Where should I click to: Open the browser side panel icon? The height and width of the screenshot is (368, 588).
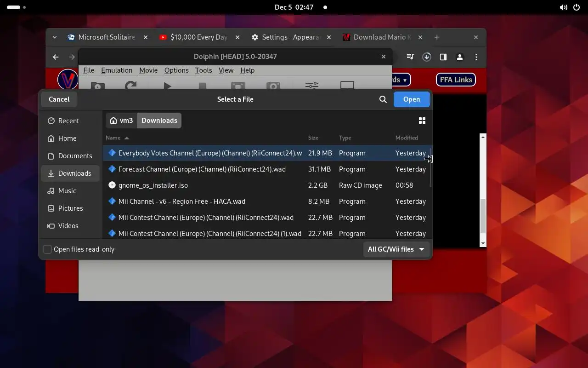click(443, 57)
